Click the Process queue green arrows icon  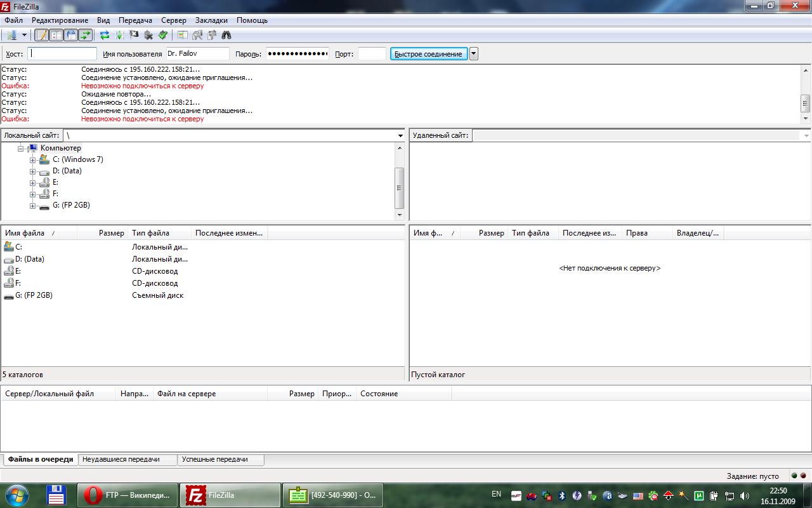point(119,36)
